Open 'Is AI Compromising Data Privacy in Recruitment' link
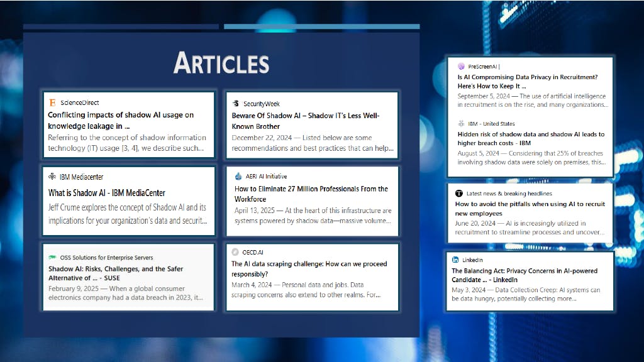 coord(528,81)
